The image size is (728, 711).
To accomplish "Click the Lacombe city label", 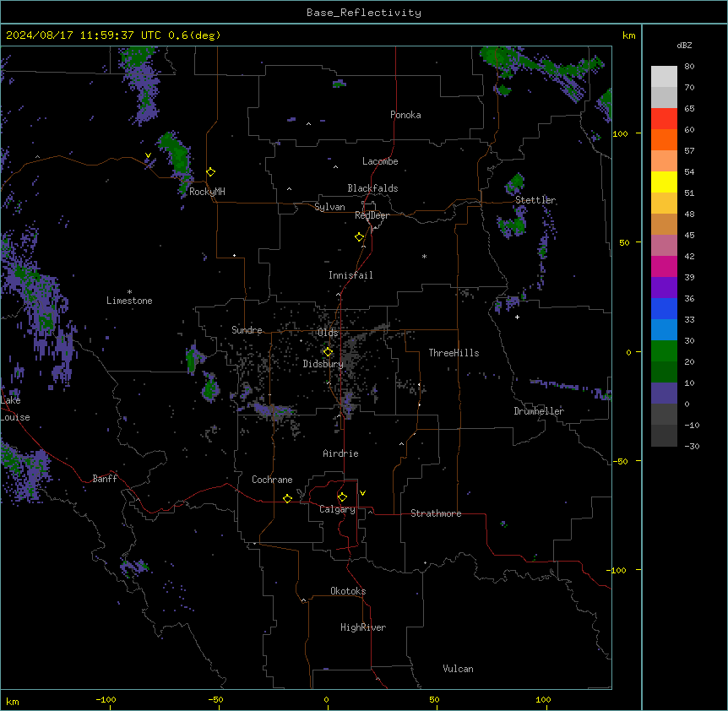I will click(380, 161).
